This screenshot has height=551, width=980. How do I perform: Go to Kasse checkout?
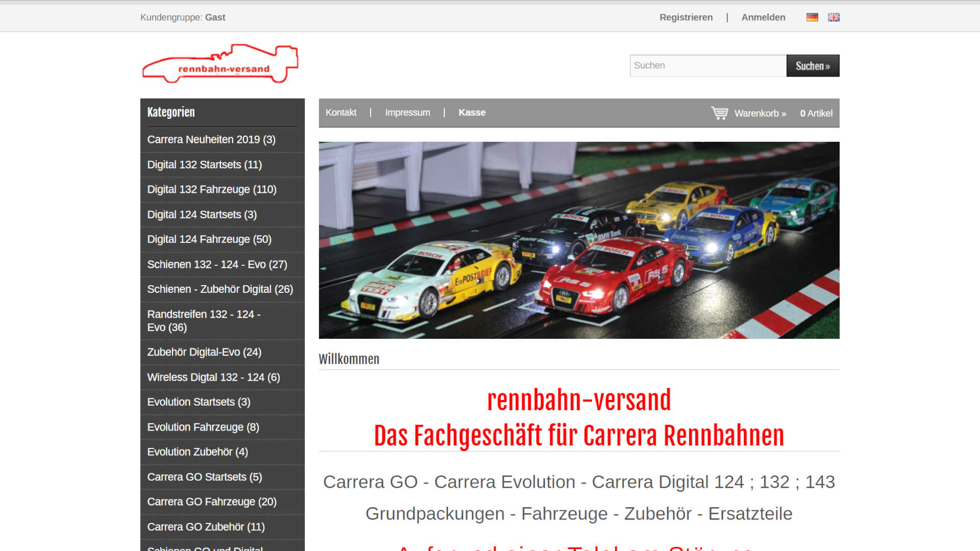472,113
